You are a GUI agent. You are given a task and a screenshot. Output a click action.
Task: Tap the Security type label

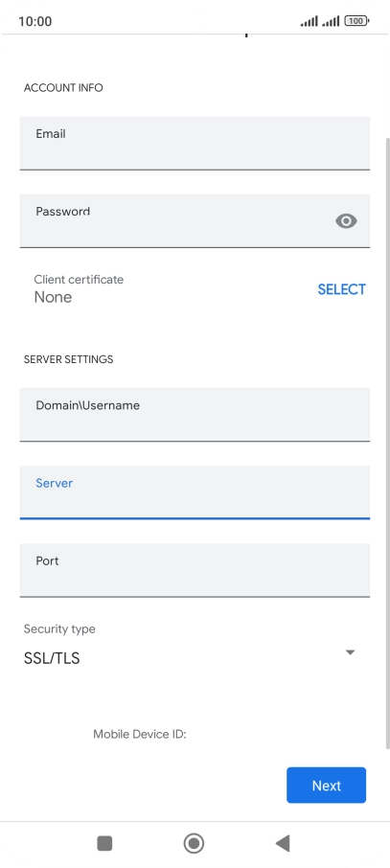point(59,628)
